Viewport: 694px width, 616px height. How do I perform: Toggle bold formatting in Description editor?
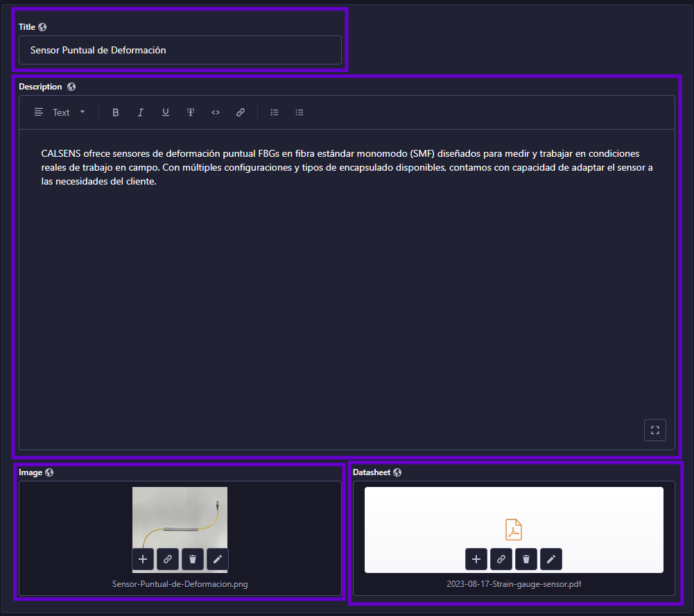(116, 112)
